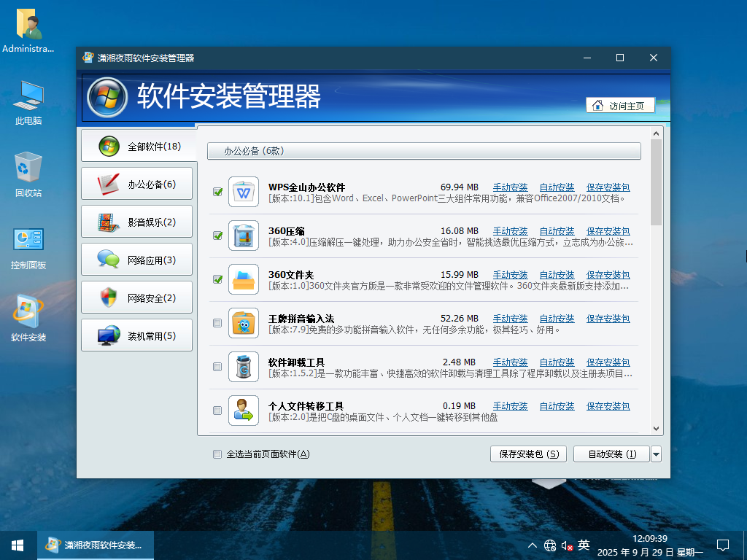Click the 个人文件转移工具 icon
This screenshot has height=560, width=747.
[244, 411]
